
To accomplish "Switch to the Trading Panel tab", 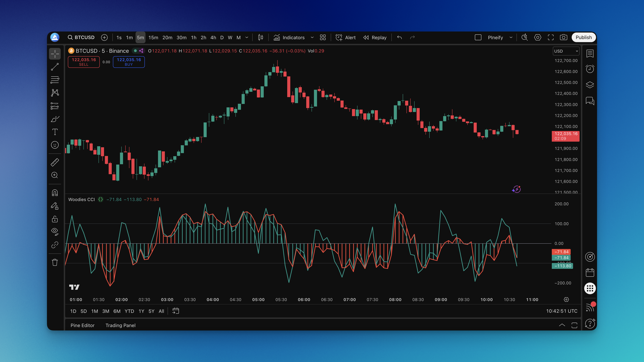I will coord(120,325).
